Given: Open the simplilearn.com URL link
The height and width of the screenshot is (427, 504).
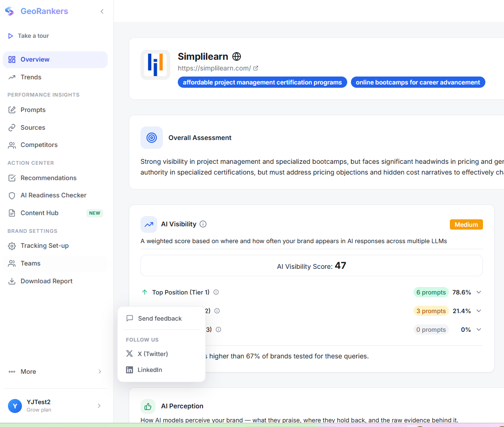Looking at the screenshot, I should pyautogui.click(x=214, y=68).
